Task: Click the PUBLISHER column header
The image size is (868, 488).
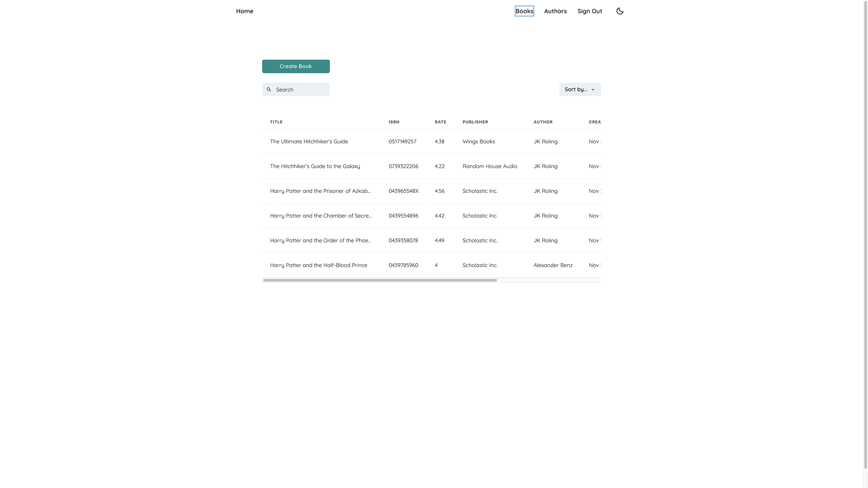Action: (475, 122)
